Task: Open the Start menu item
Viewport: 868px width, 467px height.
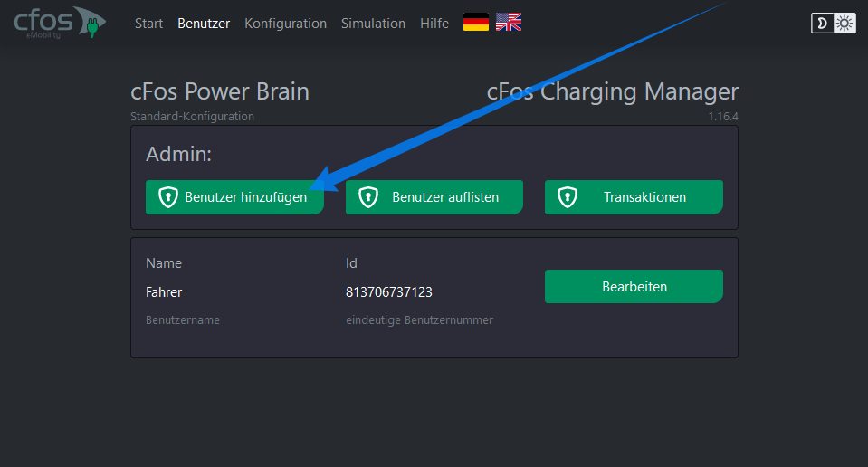Action: tap(148, 24)
